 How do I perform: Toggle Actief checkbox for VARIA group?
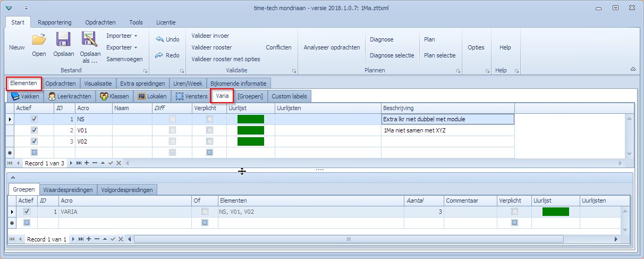[27, 212]
